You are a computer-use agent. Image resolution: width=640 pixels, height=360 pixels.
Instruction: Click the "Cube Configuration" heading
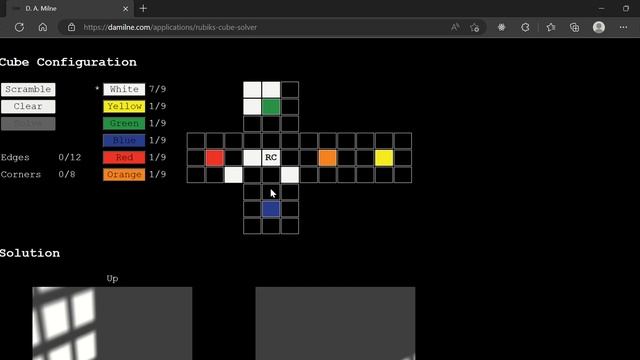68,62
